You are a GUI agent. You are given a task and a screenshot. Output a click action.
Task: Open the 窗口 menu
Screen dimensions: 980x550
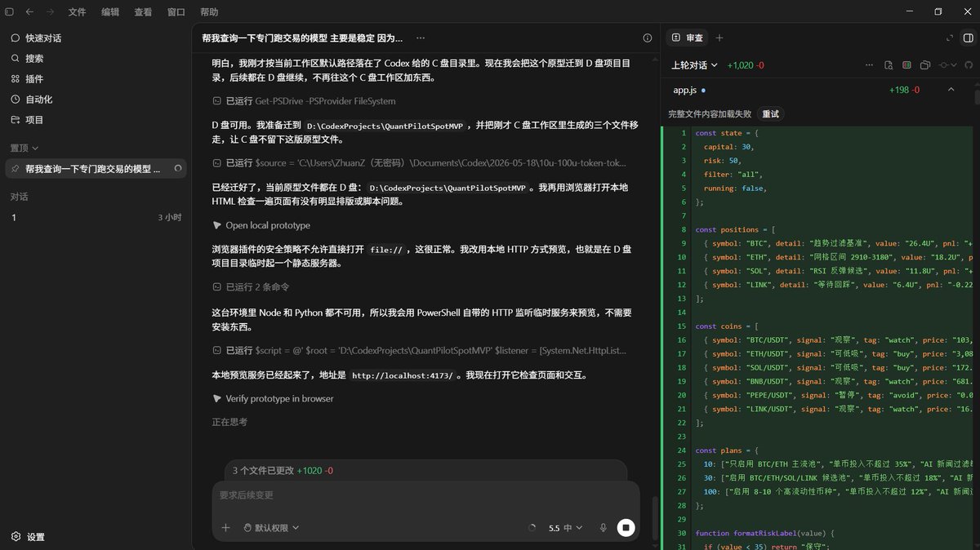click(x=176, y=12)
